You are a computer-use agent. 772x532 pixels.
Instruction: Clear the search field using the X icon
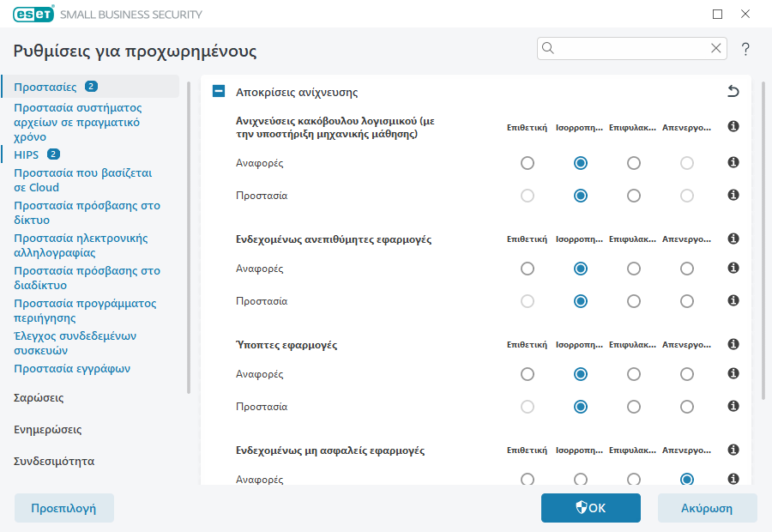pyautogui.click(x=716, y=48)
